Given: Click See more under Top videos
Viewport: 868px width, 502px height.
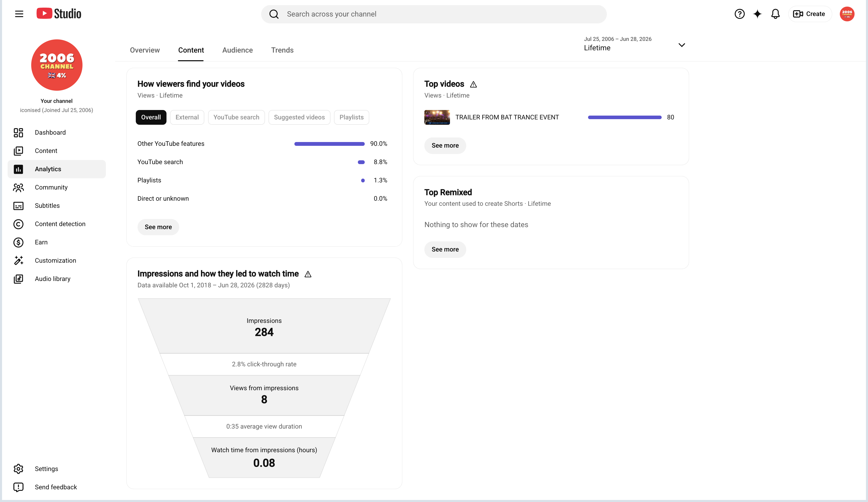Looking at the screenshot, I should pyautogui.click(x=445, y=146).
